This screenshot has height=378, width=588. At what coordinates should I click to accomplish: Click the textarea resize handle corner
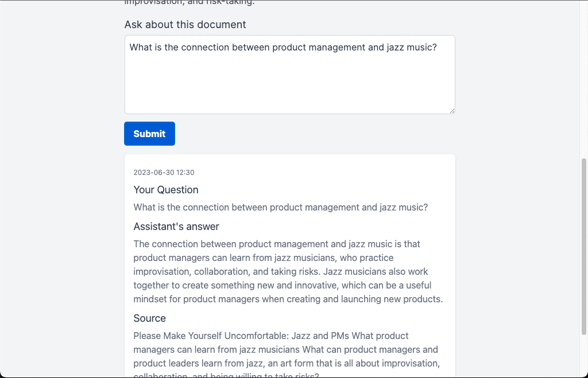pyautogui.click(x=452, y=111)
